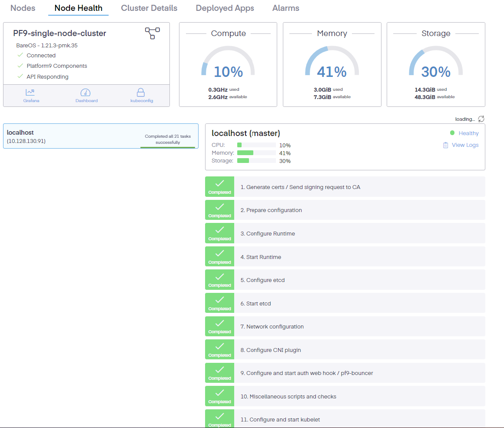Screen dimensions: 504x428
Task: Open the View Logs link
Action: [465, 145]
